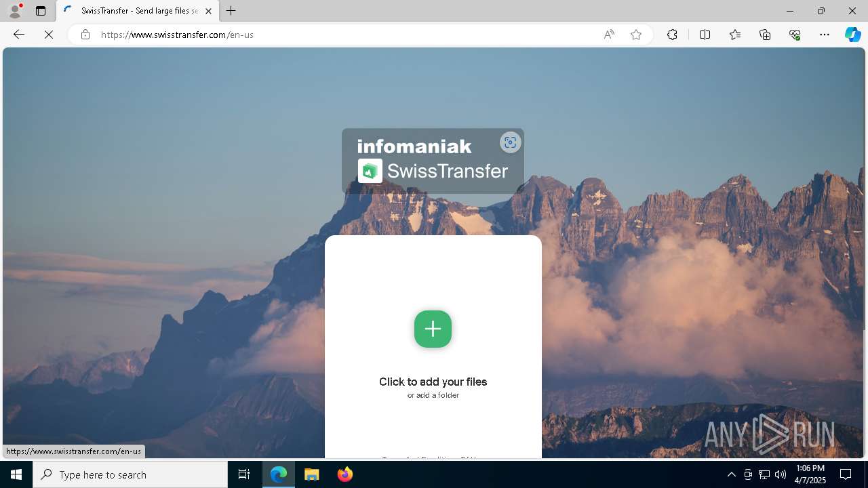Open Task View on the taskbar

coord(244,474)
